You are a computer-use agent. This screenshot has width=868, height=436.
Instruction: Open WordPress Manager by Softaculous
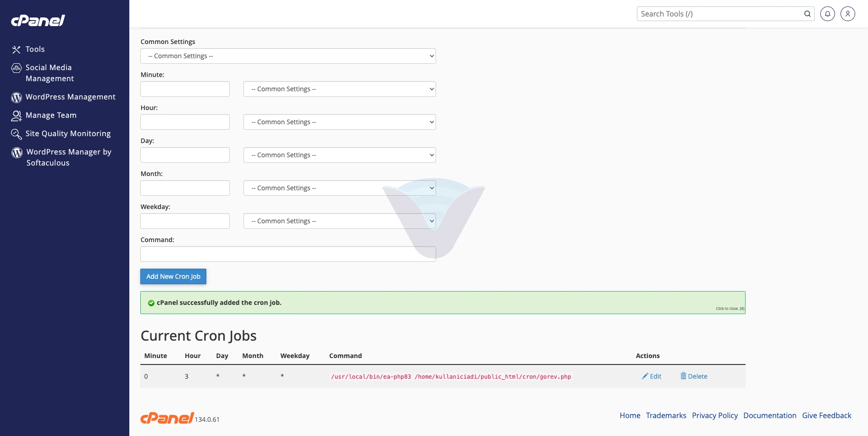click(x=69, y=157)
